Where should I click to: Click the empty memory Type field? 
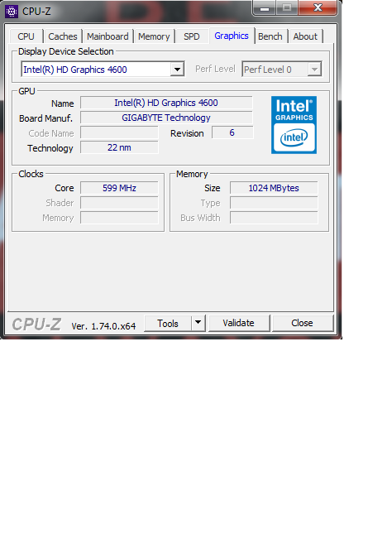pyautogui.click(x=274, y=203)
